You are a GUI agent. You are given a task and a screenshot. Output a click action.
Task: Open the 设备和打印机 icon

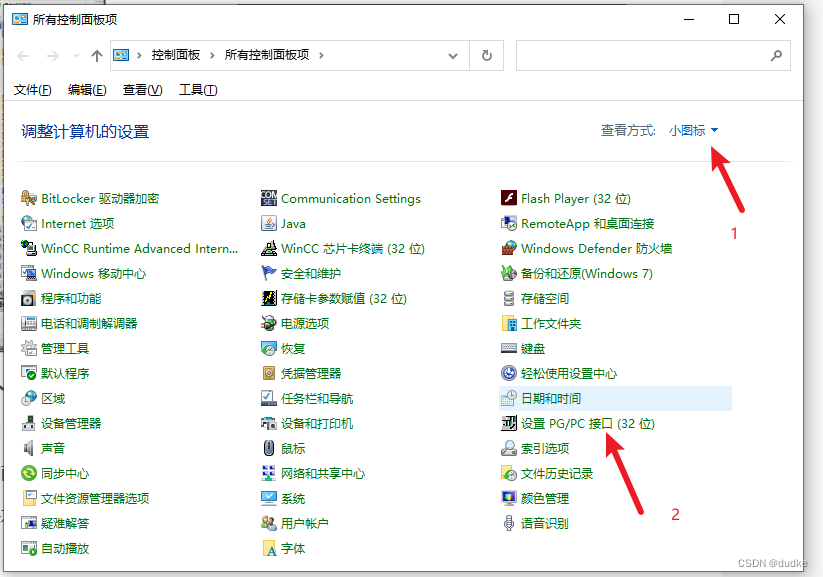click(x=269, y=424)
